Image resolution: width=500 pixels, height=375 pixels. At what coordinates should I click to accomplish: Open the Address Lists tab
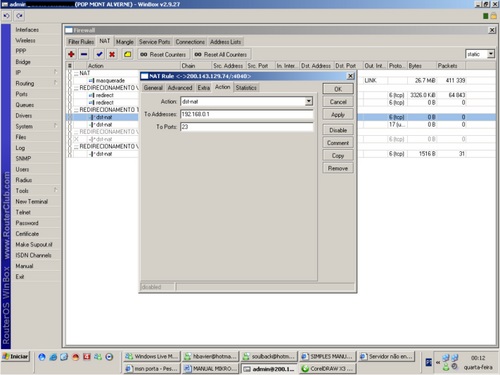tap(225, 42)
